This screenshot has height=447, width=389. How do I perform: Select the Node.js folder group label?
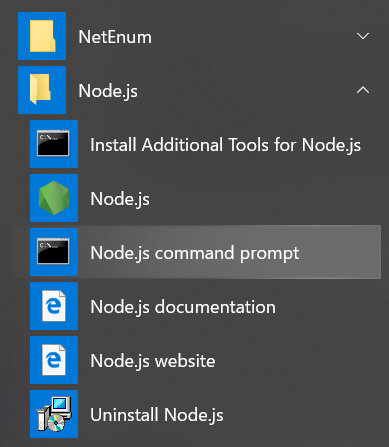pos(108,91)
